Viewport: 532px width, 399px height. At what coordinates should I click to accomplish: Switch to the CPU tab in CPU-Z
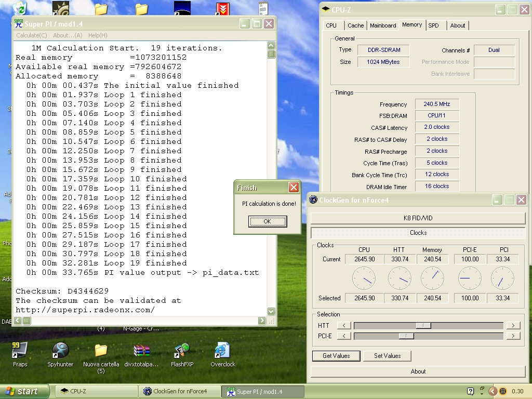[331, 25]
